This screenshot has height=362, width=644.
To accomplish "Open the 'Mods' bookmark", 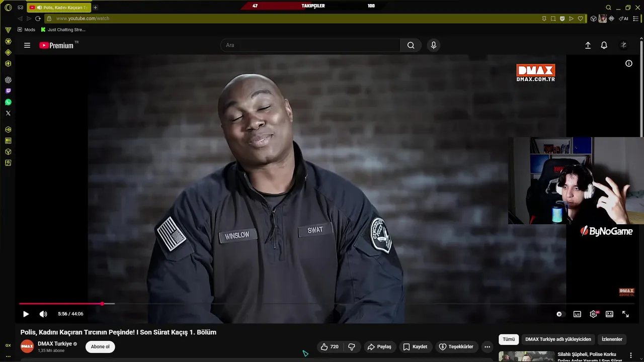I will click(x=26, y=30).
